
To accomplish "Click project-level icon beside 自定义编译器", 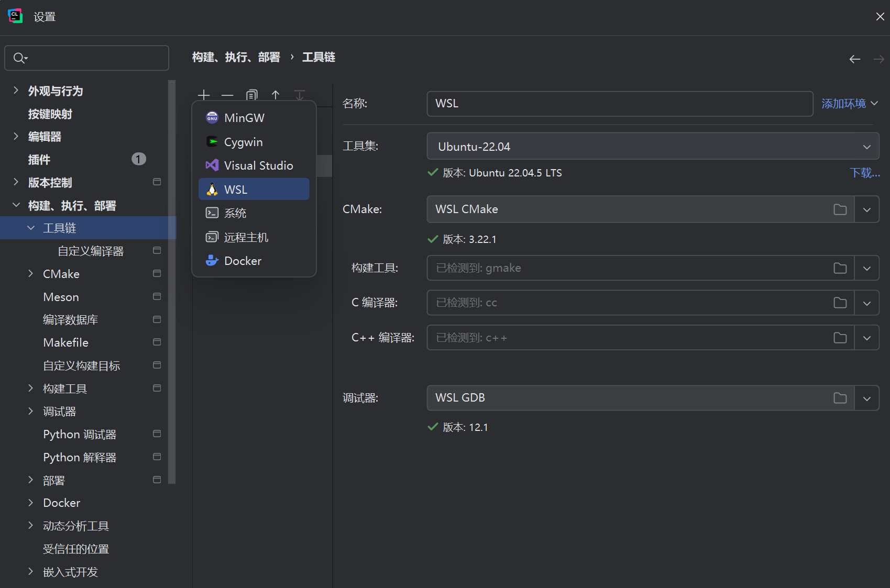I will coord(157,250).
